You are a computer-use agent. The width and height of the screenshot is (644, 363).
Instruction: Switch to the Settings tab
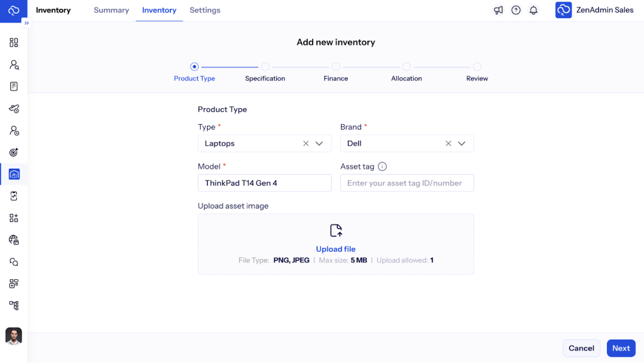click(205, 10)
